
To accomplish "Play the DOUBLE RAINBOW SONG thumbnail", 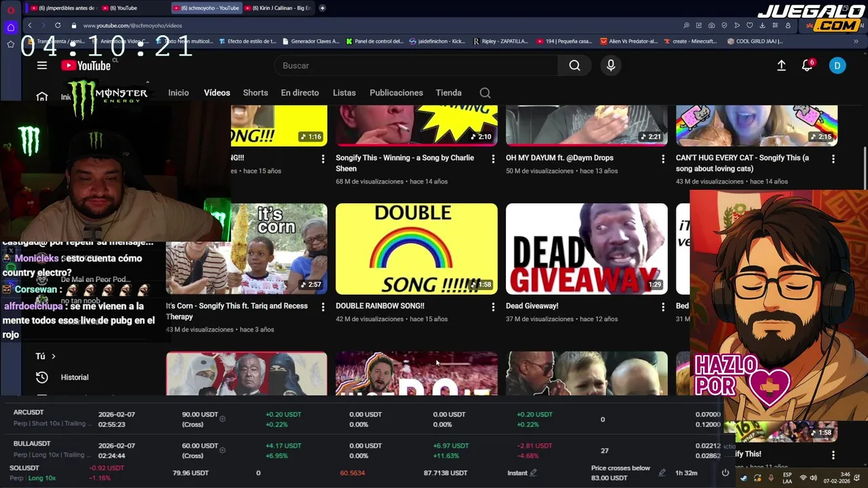I will tap(416, 249).
